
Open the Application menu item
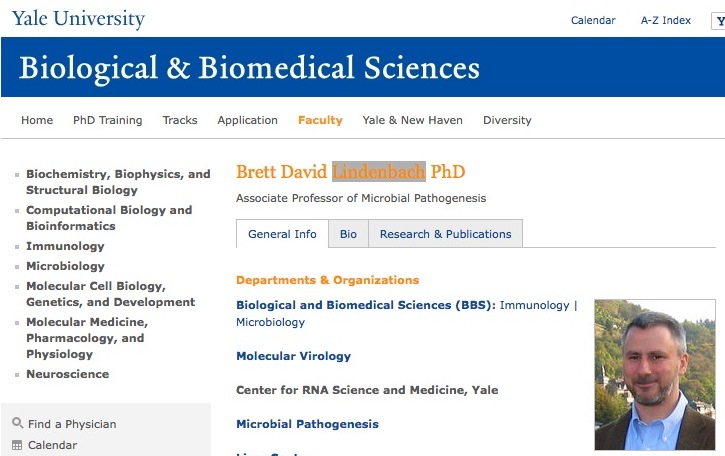[247, 120]
